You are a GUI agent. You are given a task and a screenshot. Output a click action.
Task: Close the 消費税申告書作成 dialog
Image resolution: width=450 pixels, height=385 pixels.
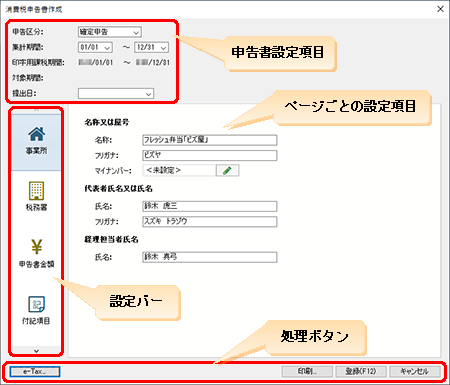click(x=440, y=9)
